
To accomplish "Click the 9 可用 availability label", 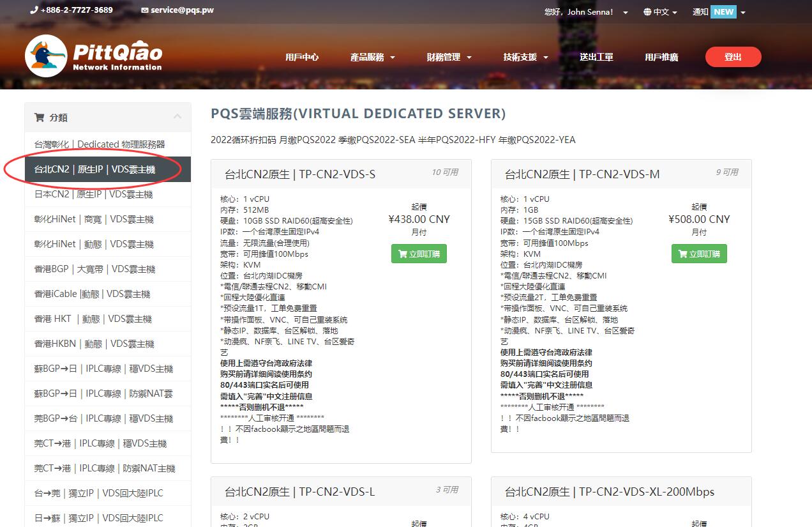I will (727, 172).
